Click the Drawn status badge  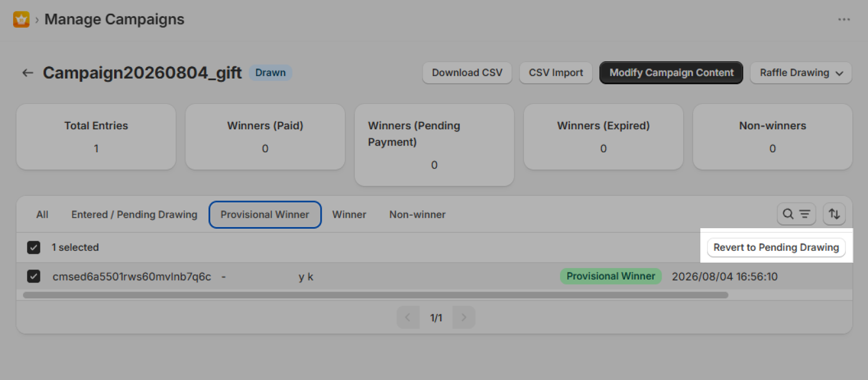tap(270, 73)
